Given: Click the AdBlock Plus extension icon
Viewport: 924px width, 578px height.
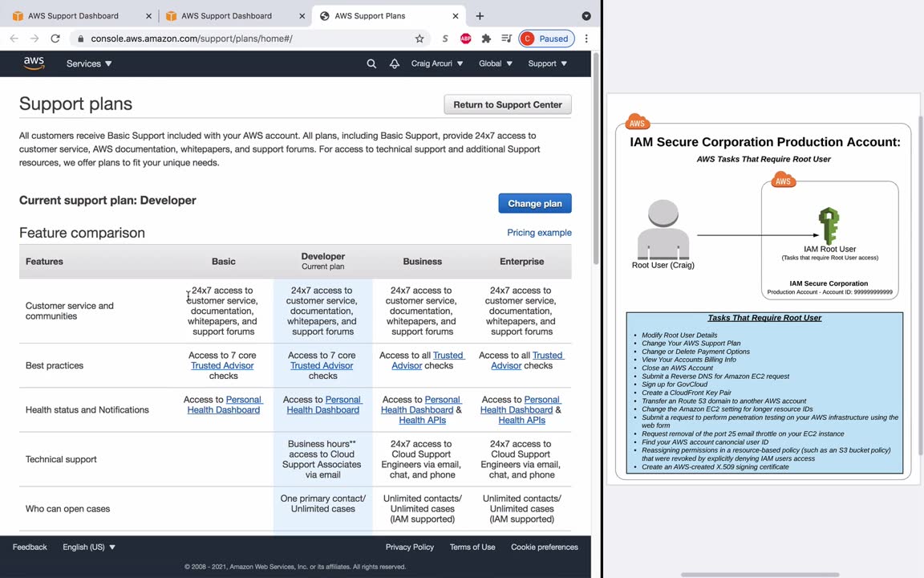Looking at the screenshot, I should pyautogui.click(x=465, y=39).
